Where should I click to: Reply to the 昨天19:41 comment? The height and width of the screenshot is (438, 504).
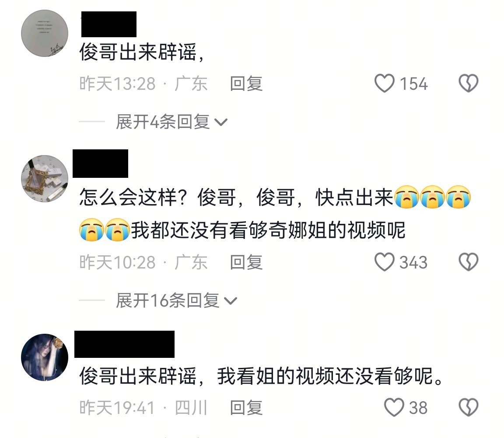[x=246, y=408]
